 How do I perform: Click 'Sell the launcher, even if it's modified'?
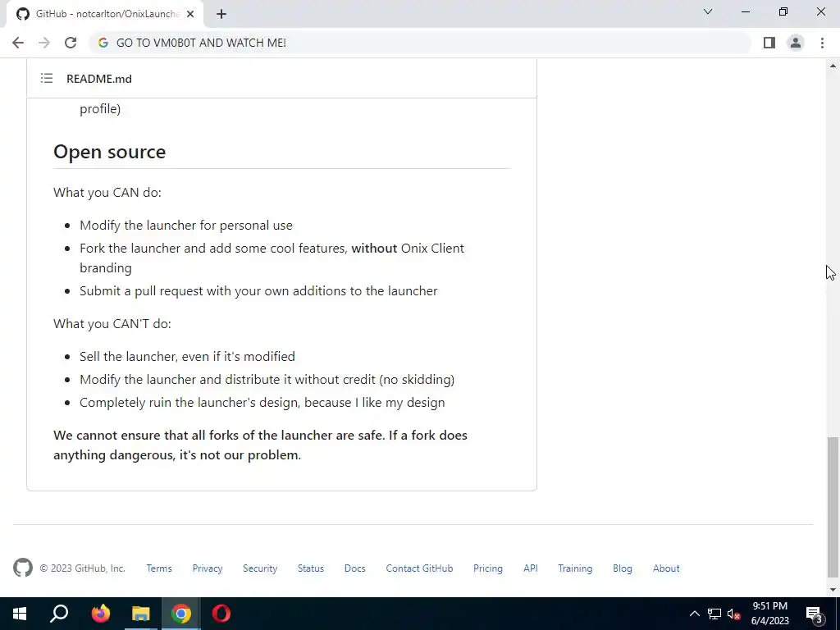coord(187,356)
